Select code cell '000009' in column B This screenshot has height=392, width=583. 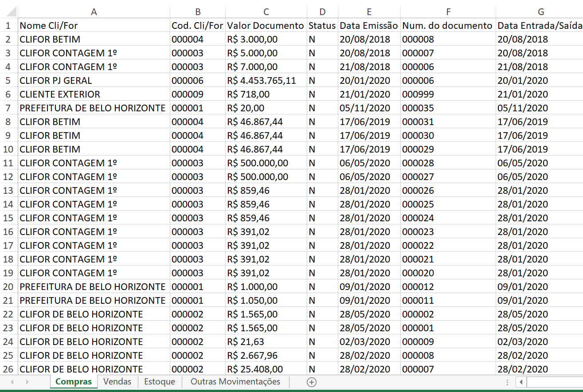(x=198, y=94)
